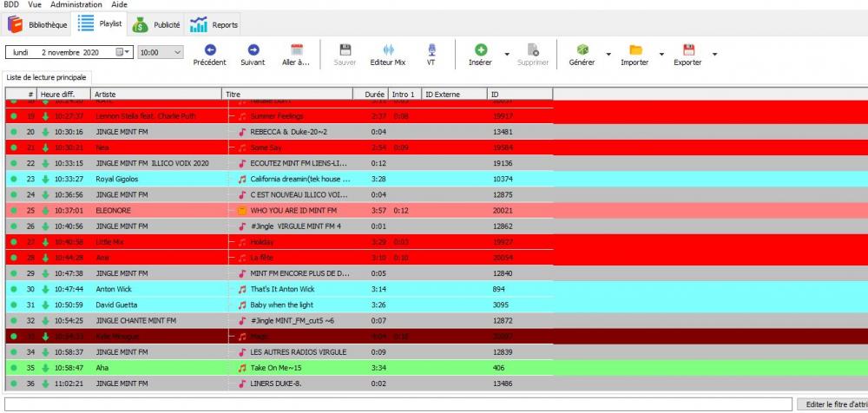Switch to the Playlist tab
The image size is (868, 413).
tap(100, 23)
